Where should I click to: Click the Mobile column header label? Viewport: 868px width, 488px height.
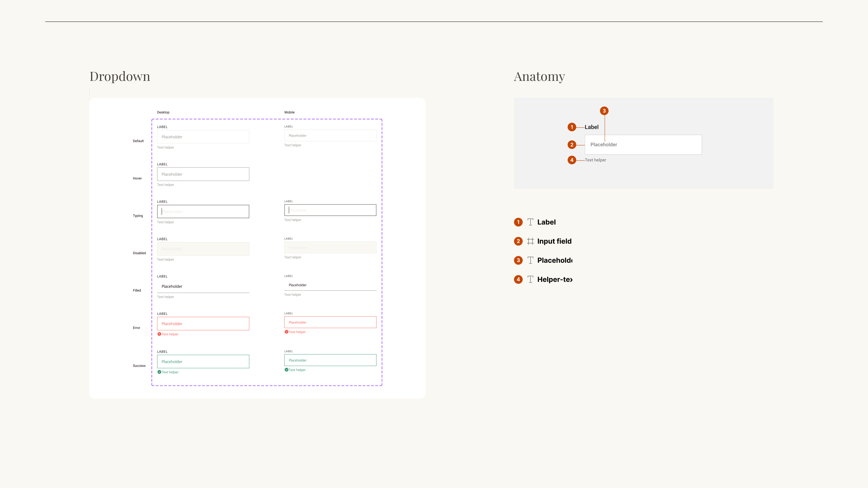click(x=289, y=113)
